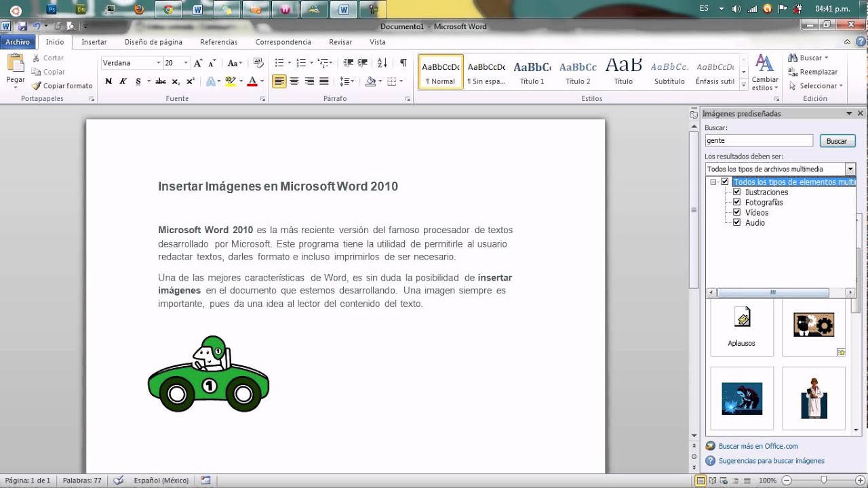Apply Título 1 style
868x488 pixels.
point(532,73)
